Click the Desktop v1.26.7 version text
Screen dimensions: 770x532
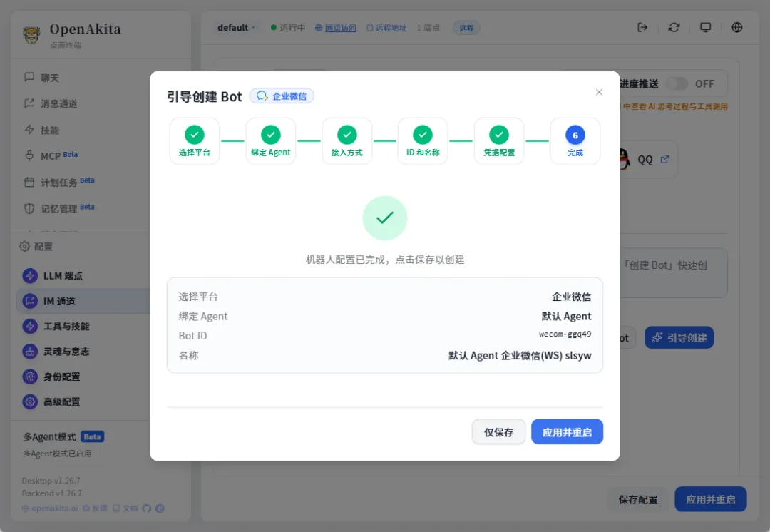coord(51,481)
